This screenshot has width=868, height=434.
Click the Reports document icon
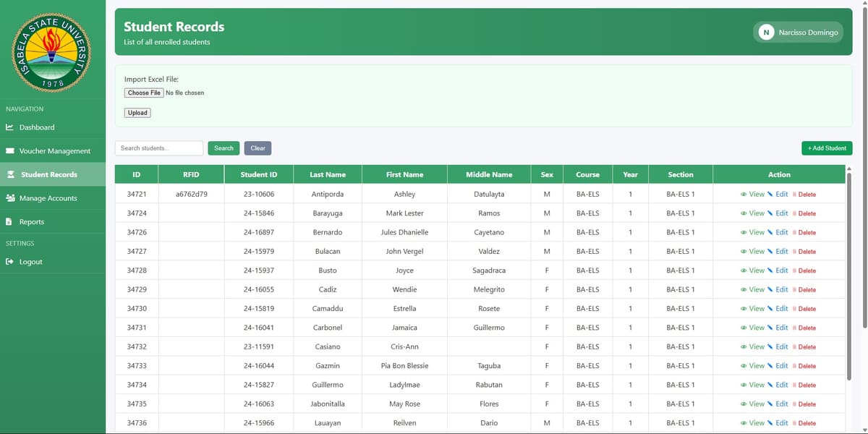tap(9, 222)
